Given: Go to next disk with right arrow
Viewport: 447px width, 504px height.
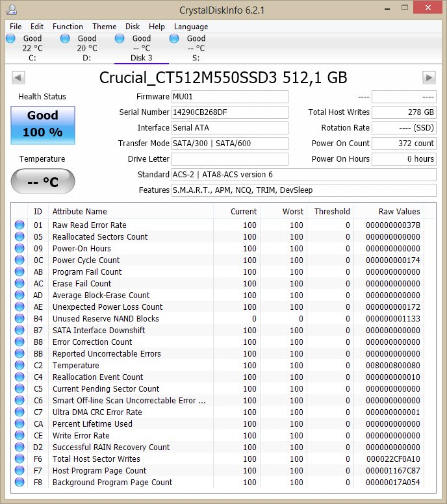Looking at the screenshot, I should coord(429,78).
